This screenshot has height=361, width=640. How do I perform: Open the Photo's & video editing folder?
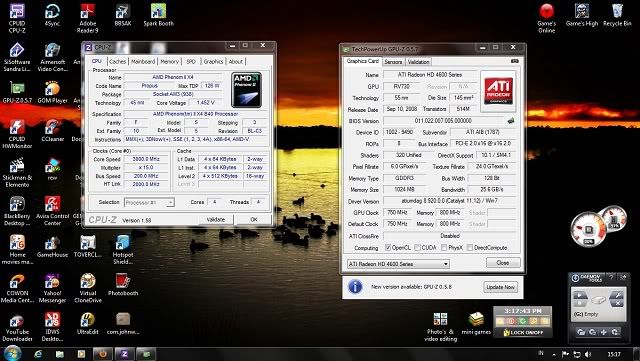pyautogui.click(x=440, y=327)
